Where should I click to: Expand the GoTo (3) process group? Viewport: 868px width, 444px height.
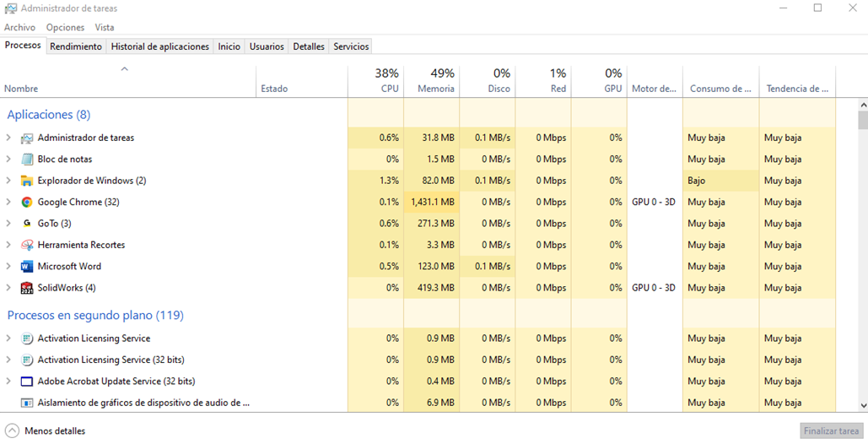(x=8, y=224)
